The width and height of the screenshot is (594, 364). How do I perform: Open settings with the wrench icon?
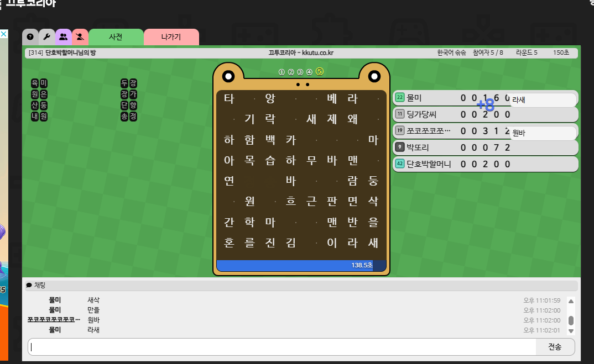click(x=47, y=37)
